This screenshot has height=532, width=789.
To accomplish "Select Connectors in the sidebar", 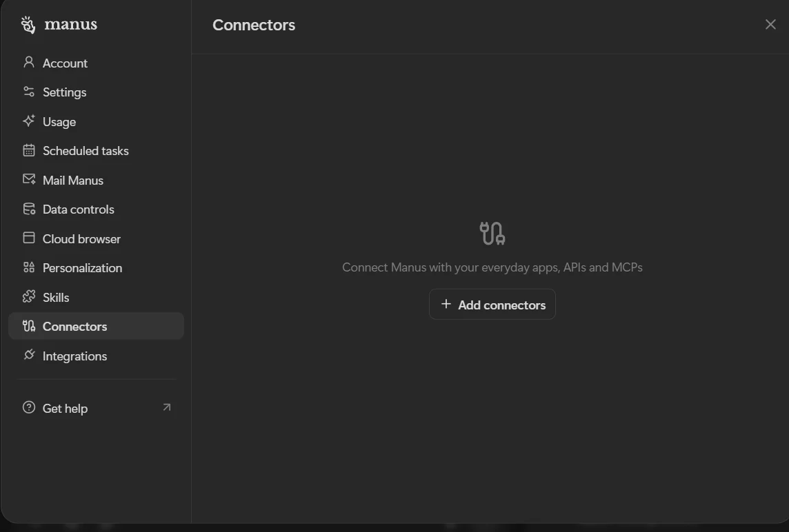I will pyautogui.click(x=74, y=327).
